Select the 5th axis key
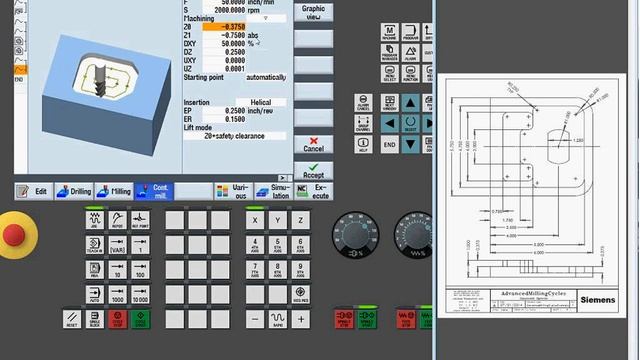 [x=278, y=245]
